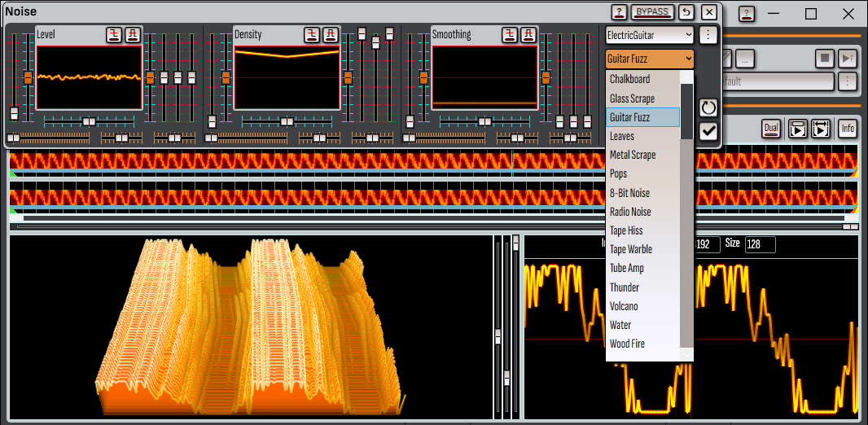Image resolution: width=868 pixels, height=425 pixels.
Task: Click horizontal slider under Smoothing graph
Action: tap(484, 121)
